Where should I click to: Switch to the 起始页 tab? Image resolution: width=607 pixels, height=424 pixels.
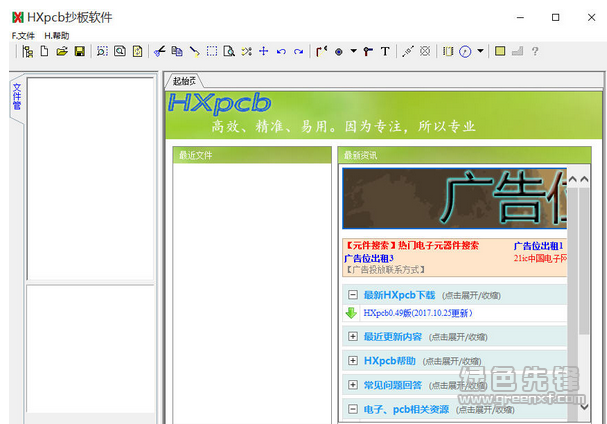pyautogui.click(x=184, y=81)
